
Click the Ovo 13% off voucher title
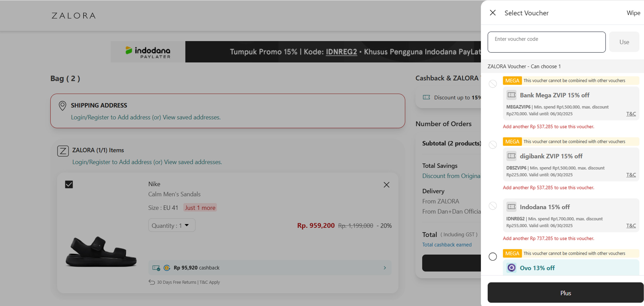pos(537,268)
